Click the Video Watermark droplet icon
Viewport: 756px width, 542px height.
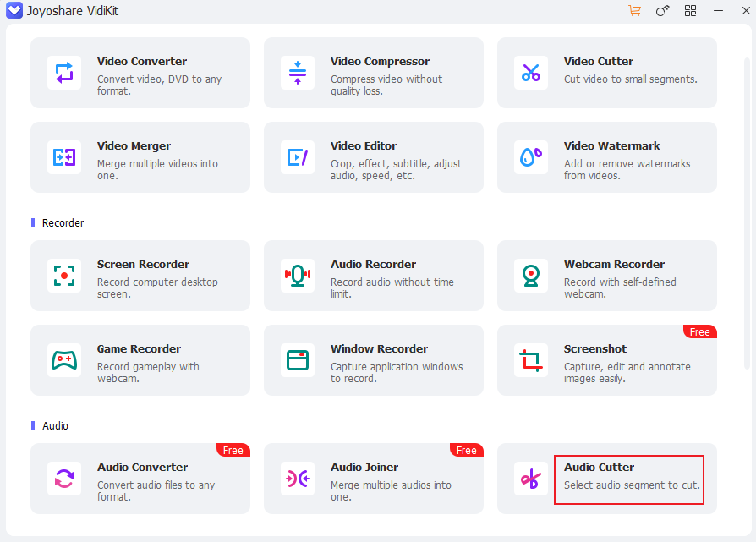tap(531, 157)
